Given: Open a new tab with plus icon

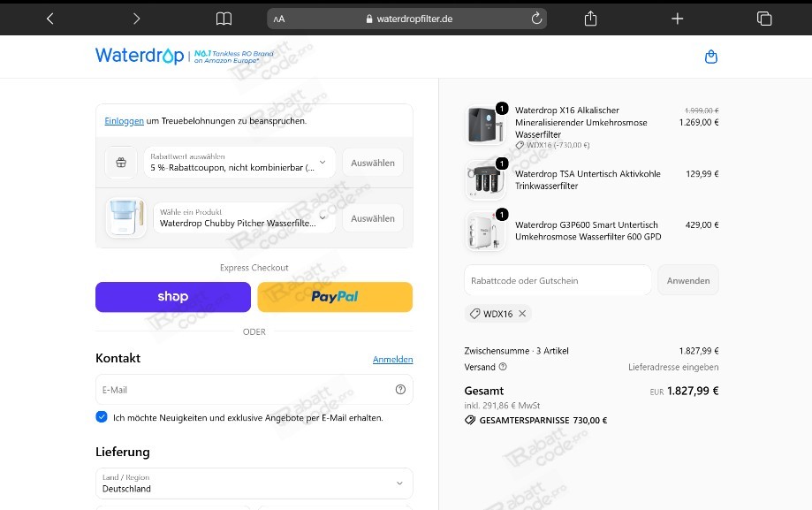Looking at the screenshot, I should (678, 19).
